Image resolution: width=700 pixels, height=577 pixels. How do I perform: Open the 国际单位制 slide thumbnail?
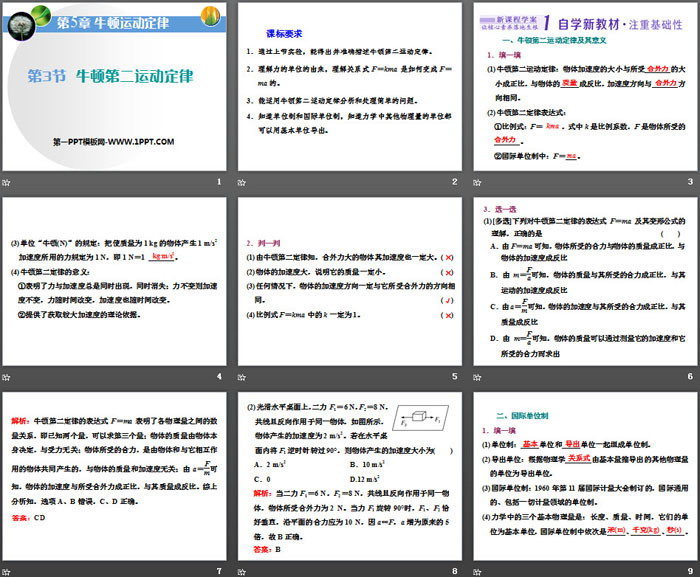(x=583, y=474)
